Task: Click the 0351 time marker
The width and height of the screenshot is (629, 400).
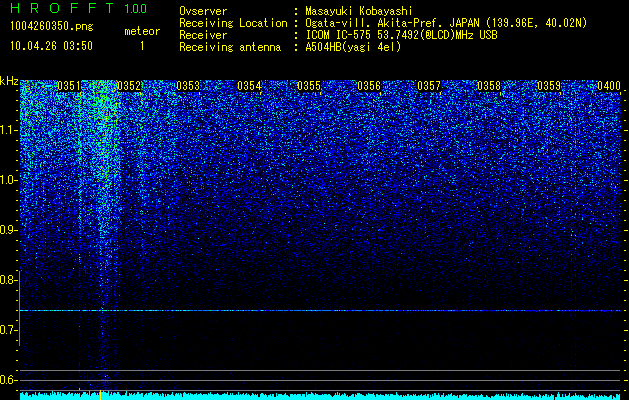Action: point(69,86)
